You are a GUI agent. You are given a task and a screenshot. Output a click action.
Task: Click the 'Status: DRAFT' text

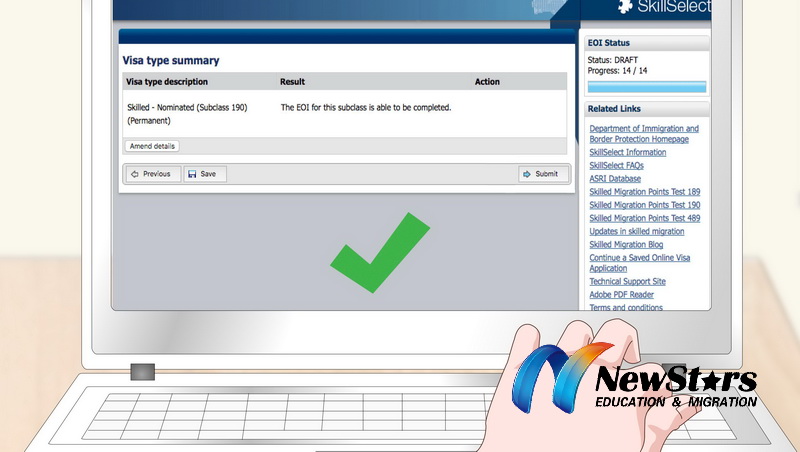612,60
